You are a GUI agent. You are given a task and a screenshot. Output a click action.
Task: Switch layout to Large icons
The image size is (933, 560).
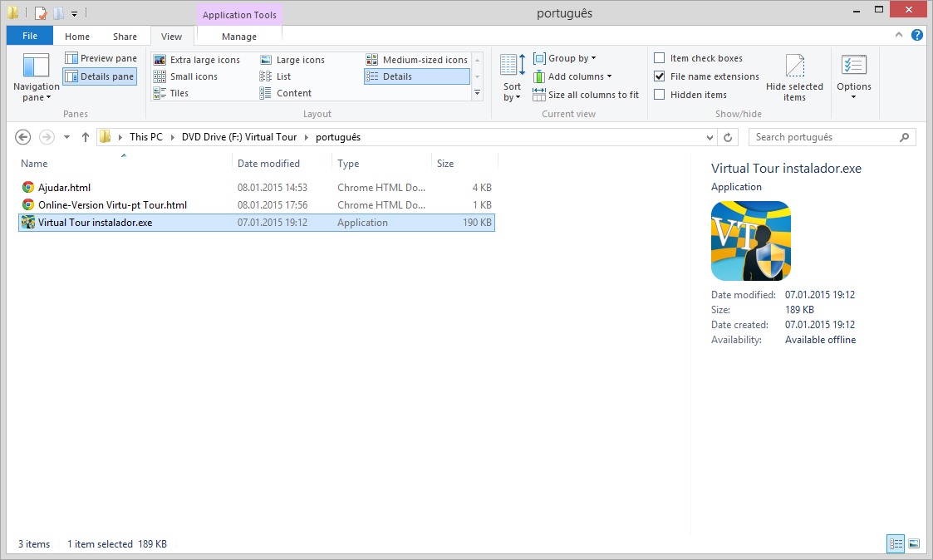[x=292, y=60]
